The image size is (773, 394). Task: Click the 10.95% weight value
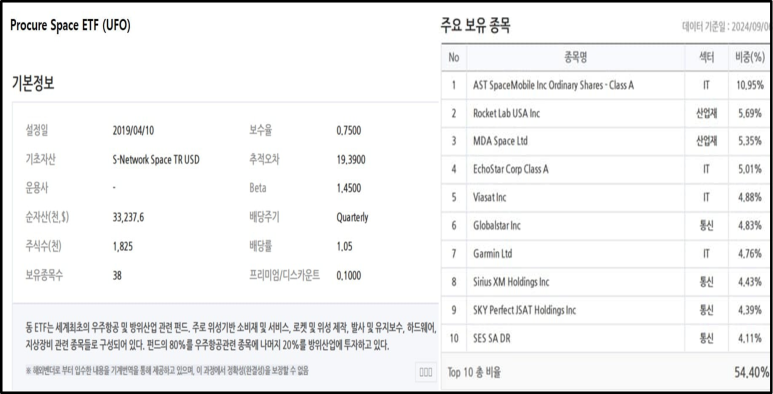point(750,85)
